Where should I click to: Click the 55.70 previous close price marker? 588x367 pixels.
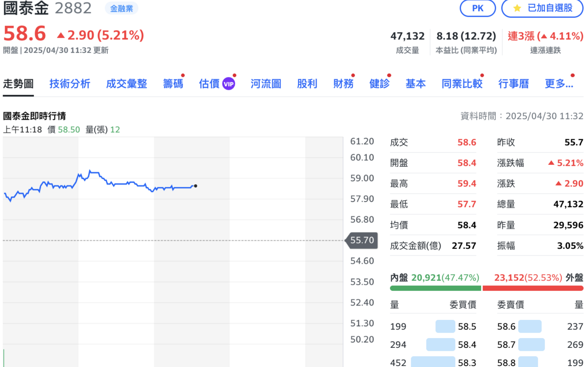pos(362,240)
